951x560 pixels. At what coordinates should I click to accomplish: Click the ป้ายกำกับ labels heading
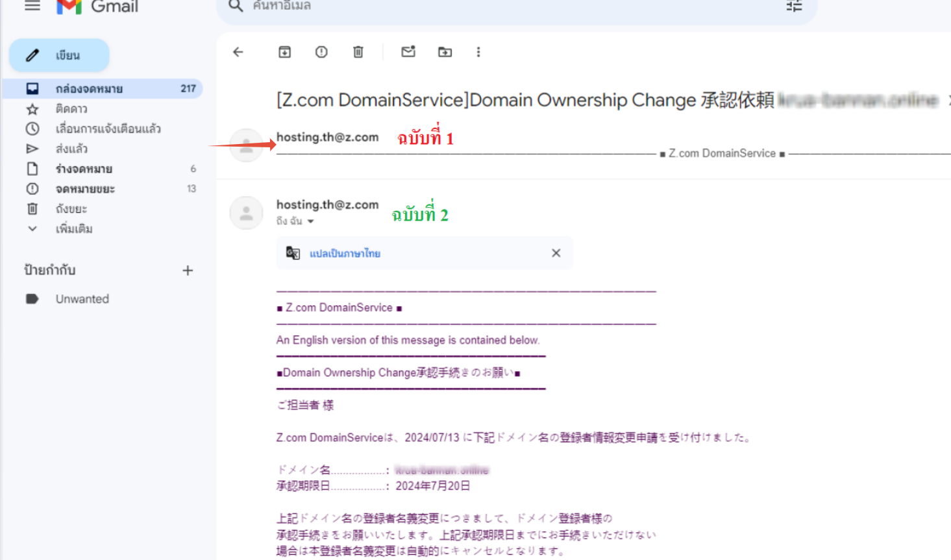point(50,270)
